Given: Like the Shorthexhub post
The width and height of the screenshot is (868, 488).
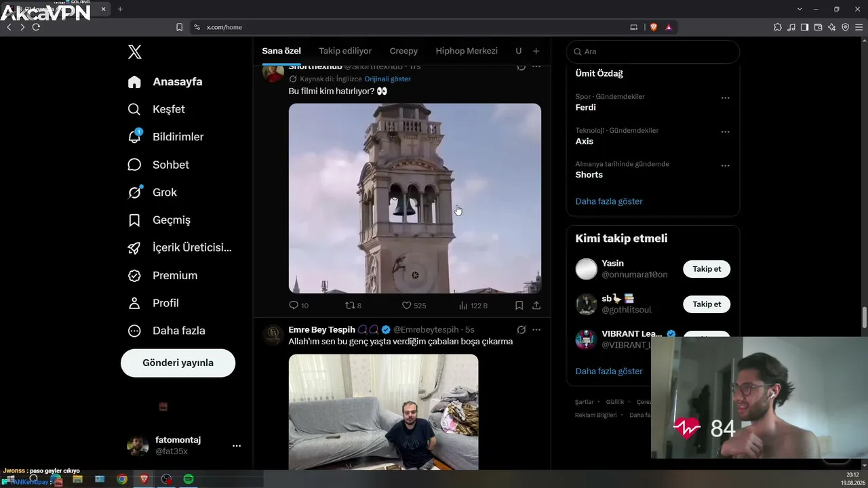Looking at the screenshot, I should pyautogui.click(x=414, y=306).
